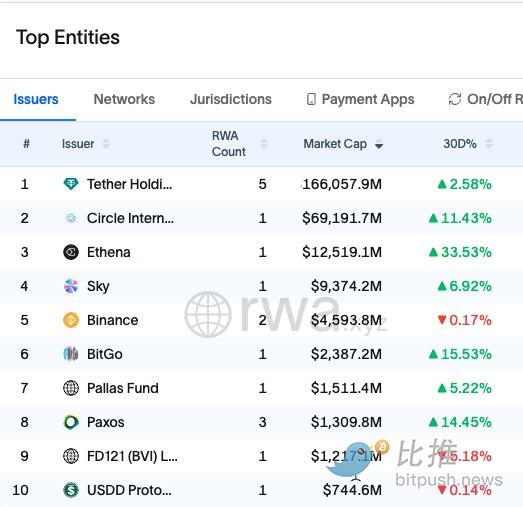523x507 pixels.
Task: Click the Sky issuer logo icon
Action: 71,286
